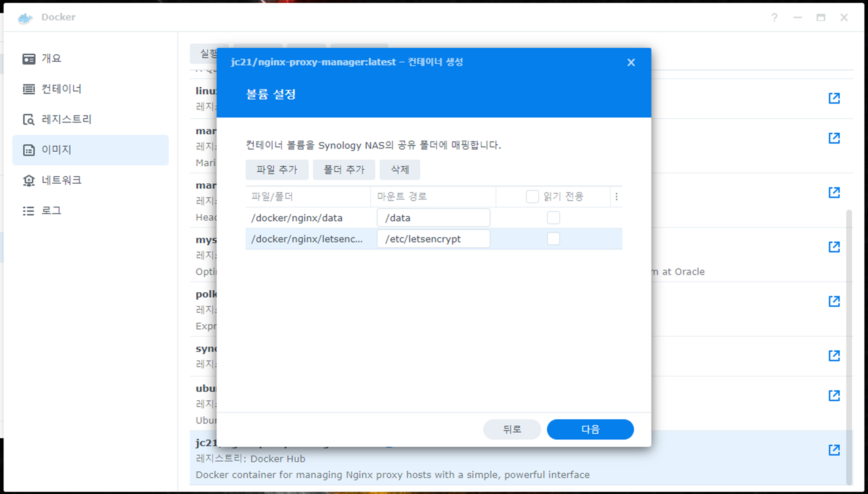Open external link for the ubuntu image

click(834, 396)
